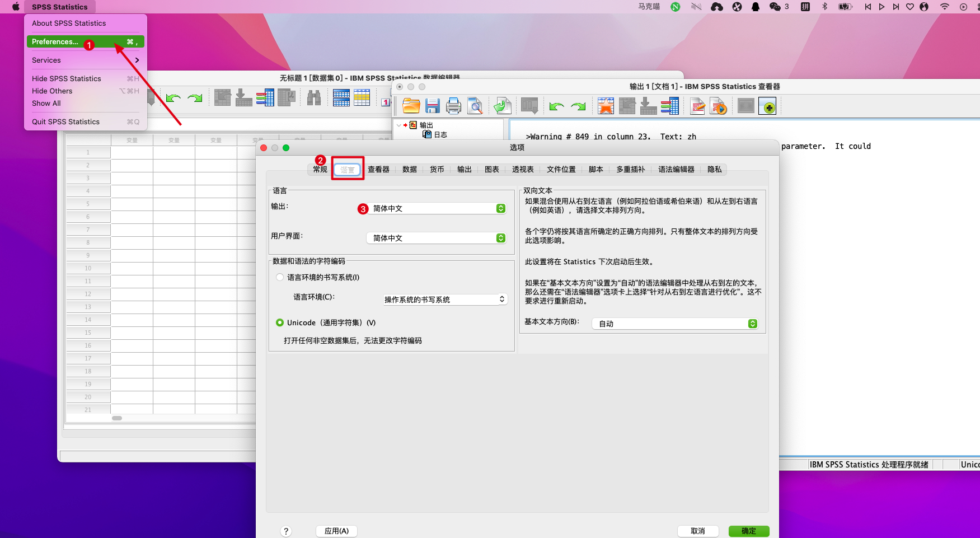980x538 pixels.
Task: Click the green plus icon in the viewer toolbar
Action: click(767, 106)
